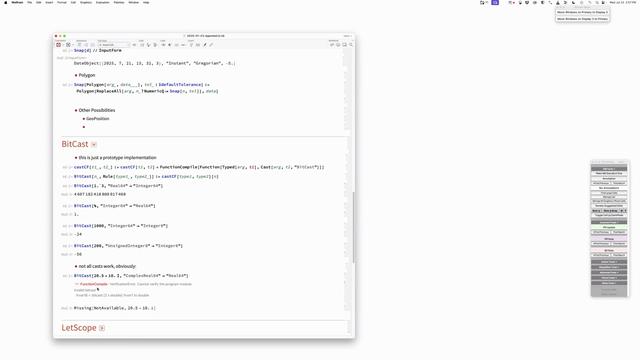Collapse the BitCast section using its arrow icon
640x360 pixels.
pyautogui.click(x=94, y=144)
